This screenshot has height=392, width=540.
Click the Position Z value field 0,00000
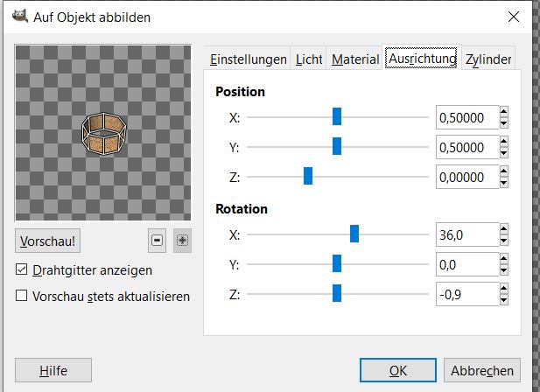coord(467,177)
